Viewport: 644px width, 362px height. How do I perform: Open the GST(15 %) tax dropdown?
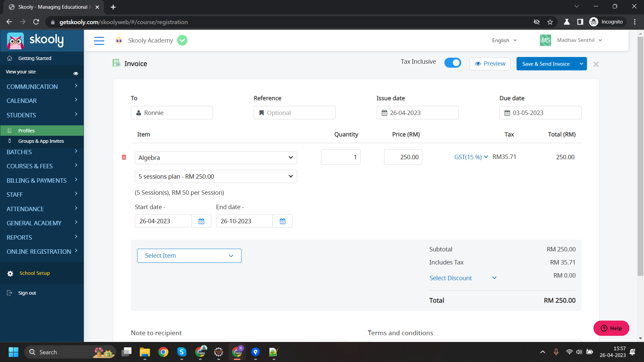(x=471, y=157)
